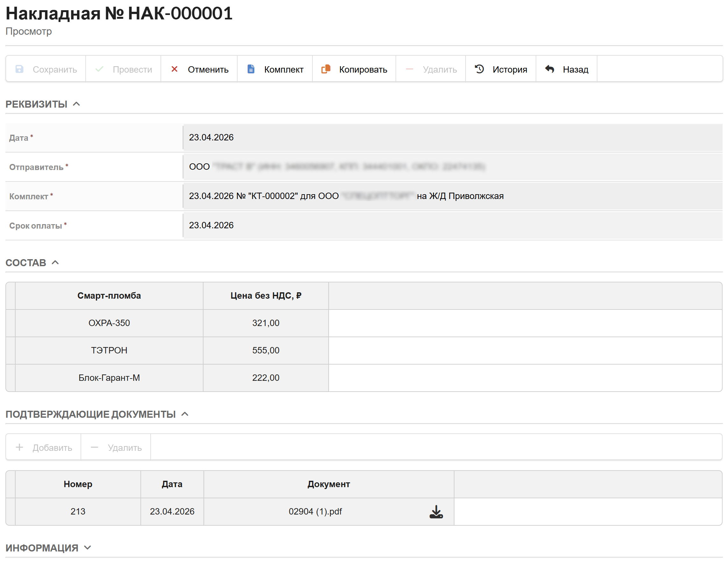Screen dimensions: 728x561
Task: Click the Отменить button label
Action: click(208, 69)
